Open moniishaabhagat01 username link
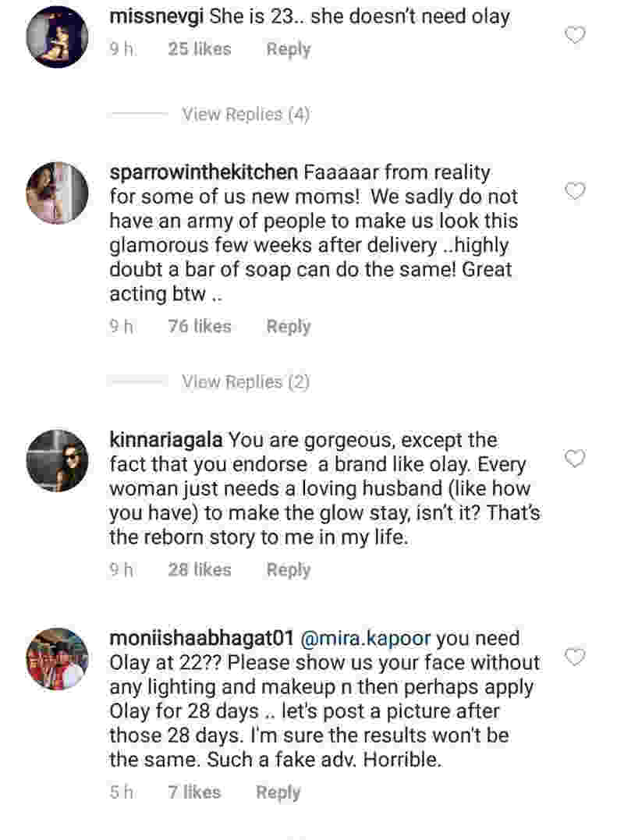The width and height of the screenshot is (624, 840). coord(201,638)
